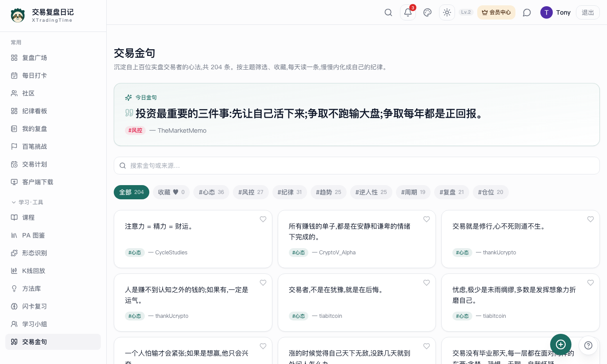The width and height of the screenshot is (607, 364).
Task: Filter by #趋势 25 tag
Action: [x=329, y=192]
